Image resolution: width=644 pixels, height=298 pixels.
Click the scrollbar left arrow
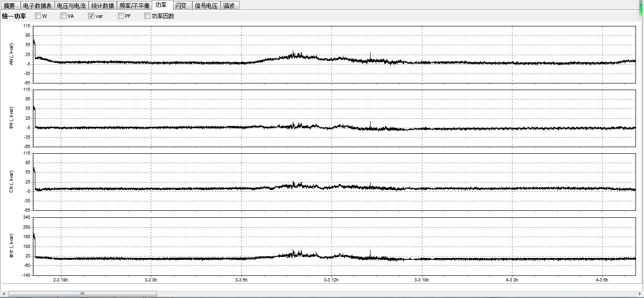4,294
